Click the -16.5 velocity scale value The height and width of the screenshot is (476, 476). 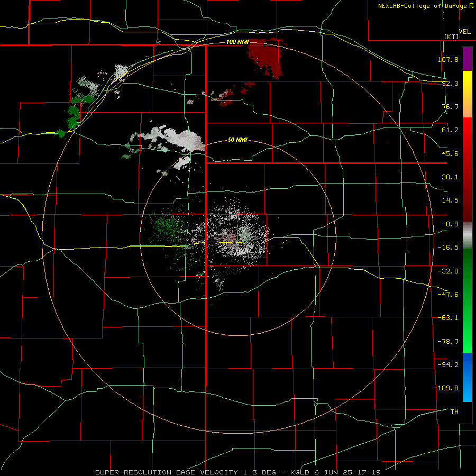tap(448, 248)
